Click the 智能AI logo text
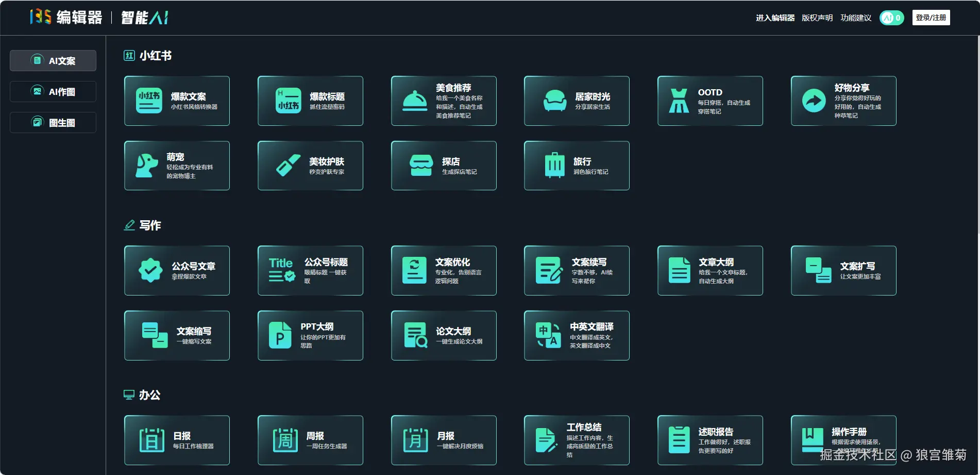980x475 pixels. pos(145,18)
